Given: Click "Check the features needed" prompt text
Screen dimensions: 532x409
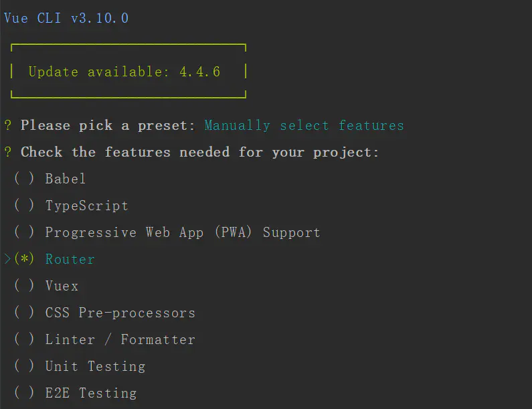Looking at the screenshot, I should [199, 152].
